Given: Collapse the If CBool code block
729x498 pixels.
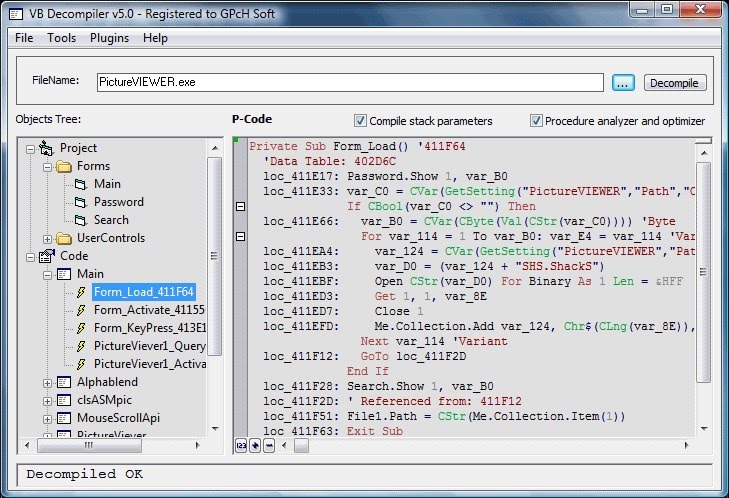Looking at the screenshot, I should tap(240, 206).
